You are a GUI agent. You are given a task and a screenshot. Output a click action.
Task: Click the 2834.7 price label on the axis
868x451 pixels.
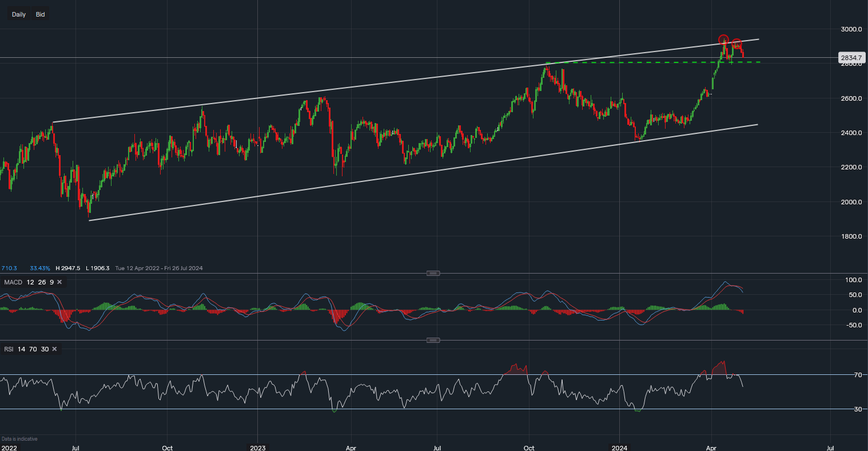click(852, 57)
